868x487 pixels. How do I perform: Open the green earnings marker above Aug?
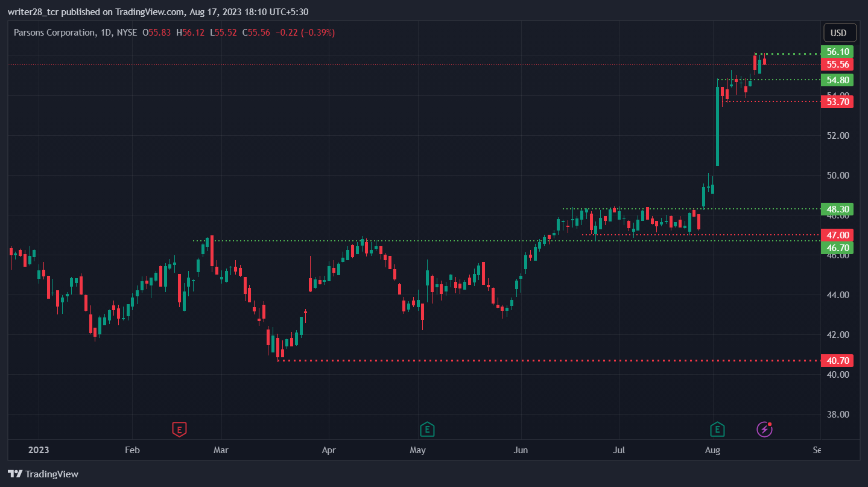click(717, 429)
